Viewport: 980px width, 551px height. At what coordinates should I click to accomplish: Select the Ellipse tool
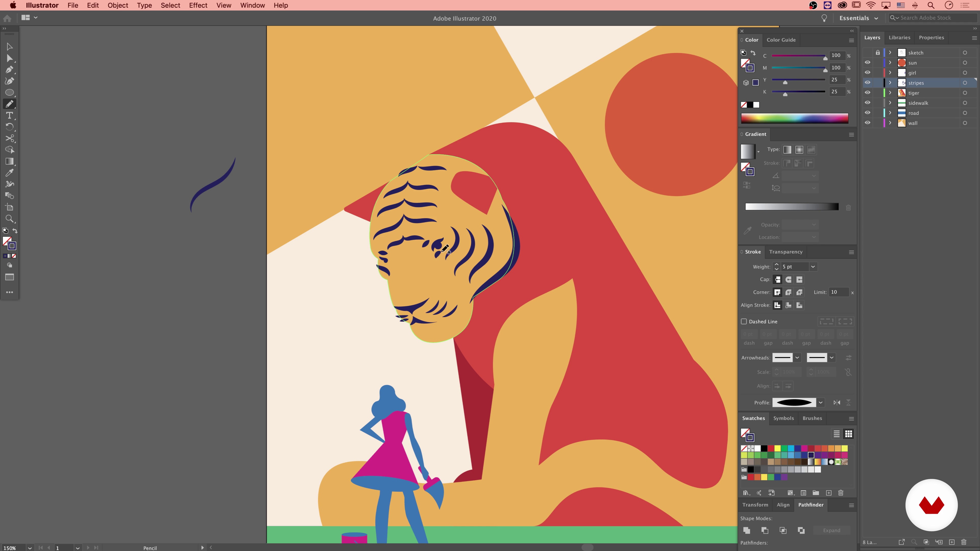(9, 92)
